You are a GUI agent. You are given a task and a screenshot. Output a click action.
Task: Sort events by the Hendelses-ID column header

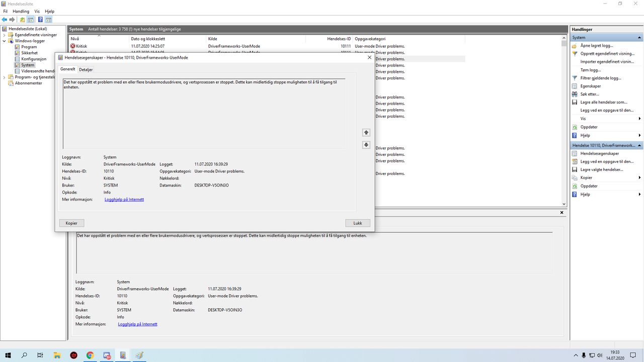point(329,39)
